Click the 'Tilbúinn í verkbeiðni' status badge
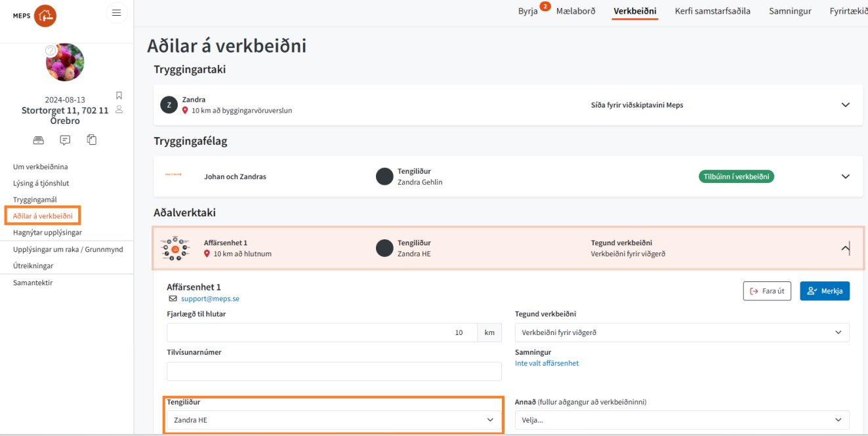The height and width of the screenshot is (436, 868). [736, 176]
